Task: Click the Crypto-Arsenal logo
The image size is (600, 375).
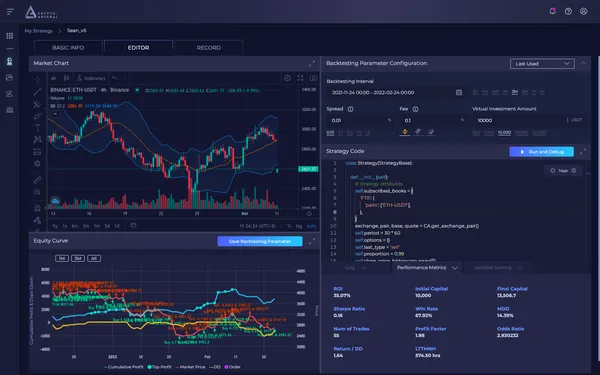Action: (41, 13)
